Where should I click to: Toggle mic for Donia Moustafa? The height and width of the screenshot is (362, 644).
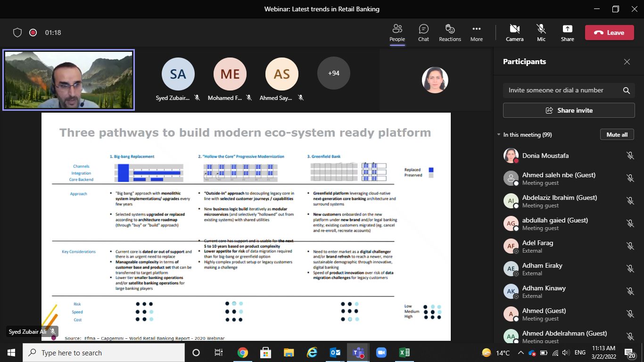click(629, 156)
